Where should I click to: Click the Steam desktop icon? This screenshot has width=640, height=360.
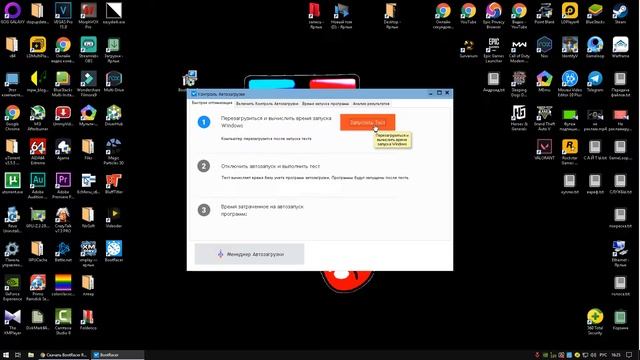pos(620,13)
